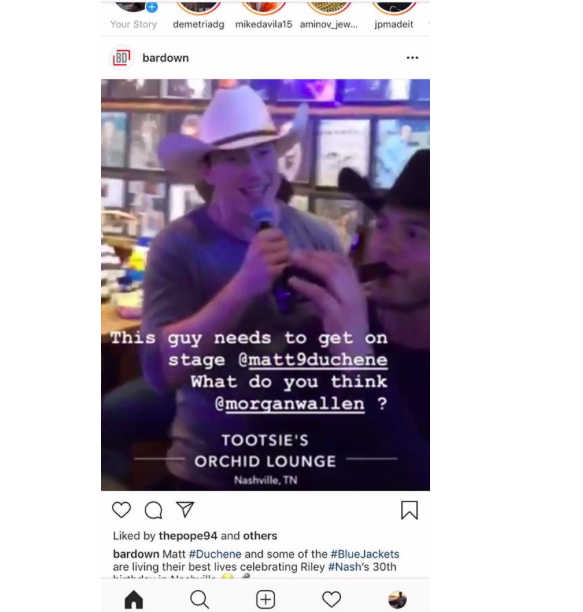Open the #Duchene hashtag link
The image size is (583, 612).
tap(215, 554)
